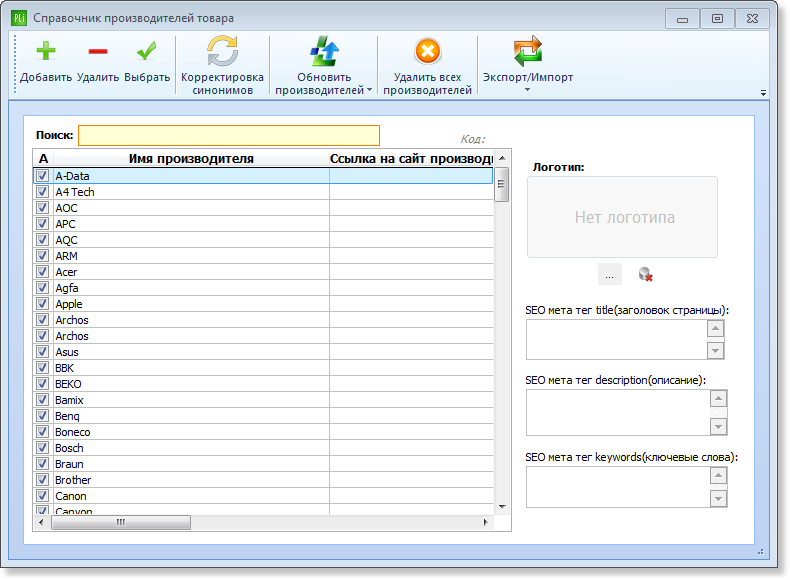790x580 pixels.
Task: Toggle the AOC row checkbox
Action: [x=42, y=208]
